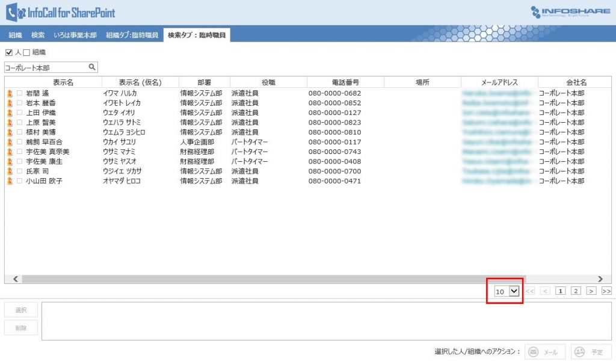Click the InfoCall for SharePoint logo
The height and width of the screenshot is (364, 616).
60,12
